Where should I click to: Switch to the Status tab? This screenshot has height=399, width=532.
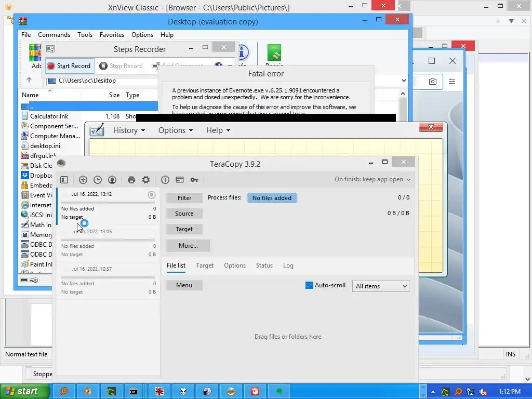pos(264,265)
